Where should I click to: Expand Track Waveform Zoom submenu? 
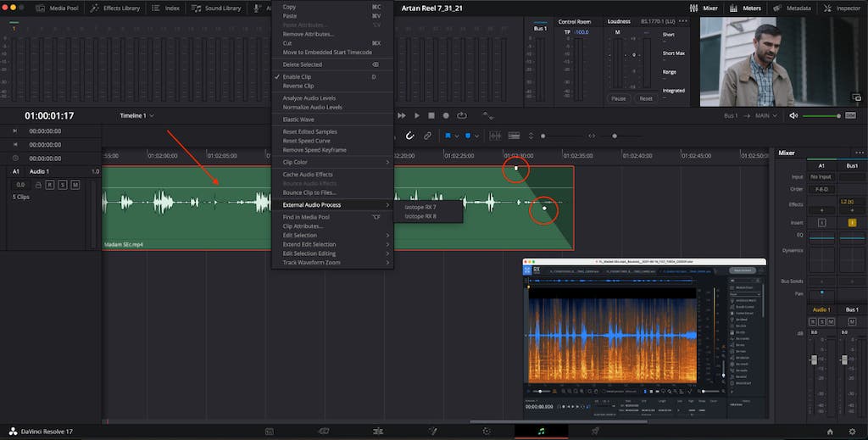(x=332, y=262)
